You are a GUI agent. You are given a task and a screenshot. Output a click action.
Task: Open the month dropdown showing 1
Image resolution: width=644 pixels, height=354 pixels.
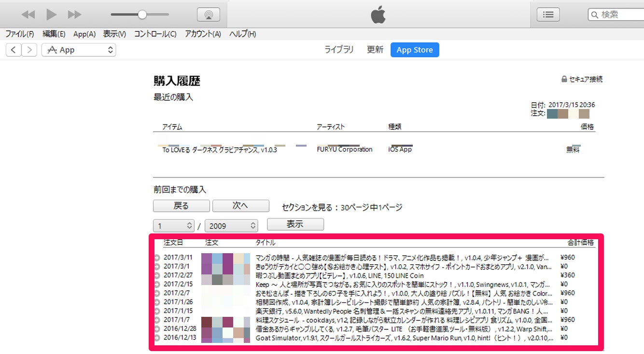pyautogui.click(x=174, y=226)
